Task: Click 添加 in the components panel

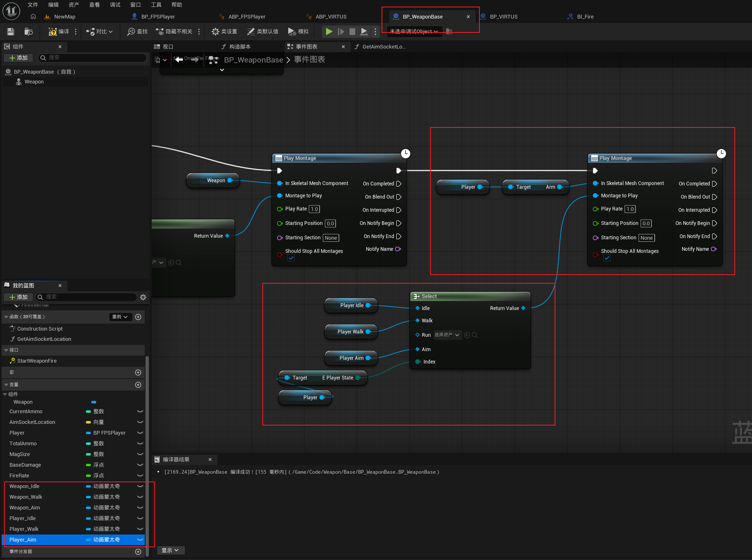Action: tap(19, 58)
